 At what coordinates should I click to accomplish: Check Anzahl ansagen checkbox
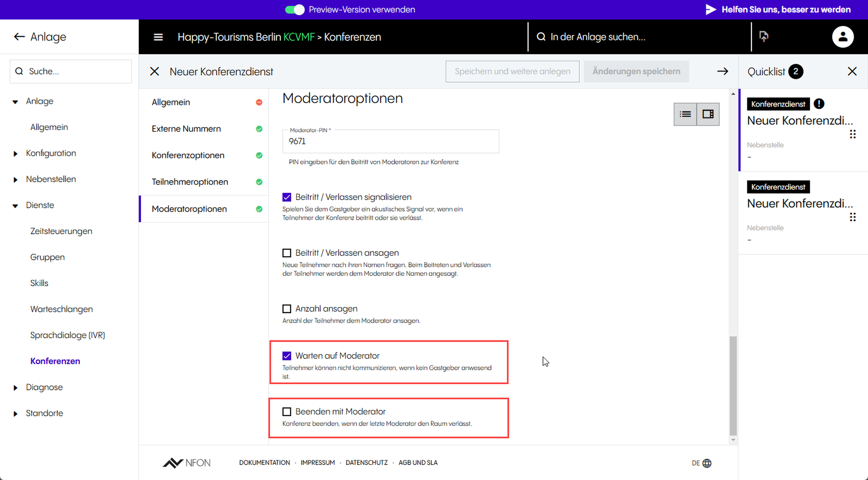287,309
